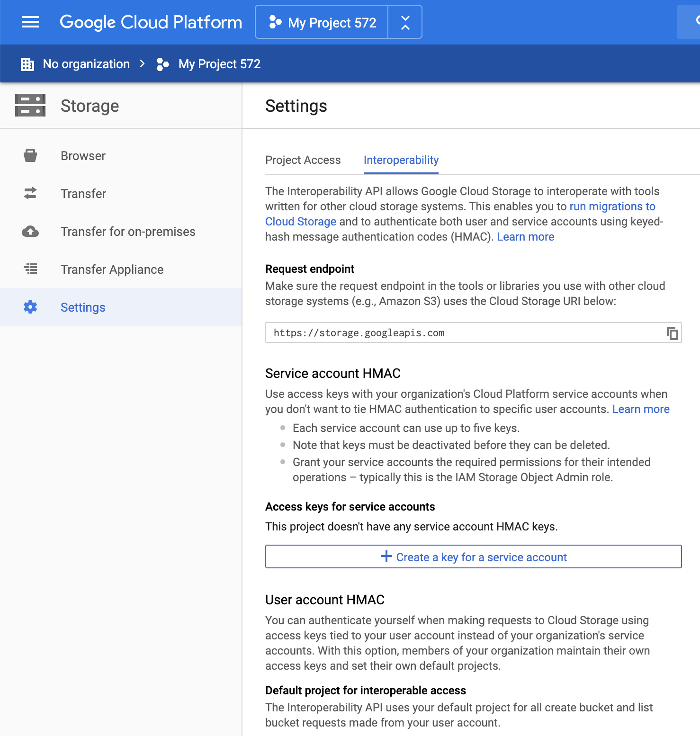This screenshot has width=700, height=736.
Task: Click the Browser bucket icon
Action: click(x=30, y=155)
